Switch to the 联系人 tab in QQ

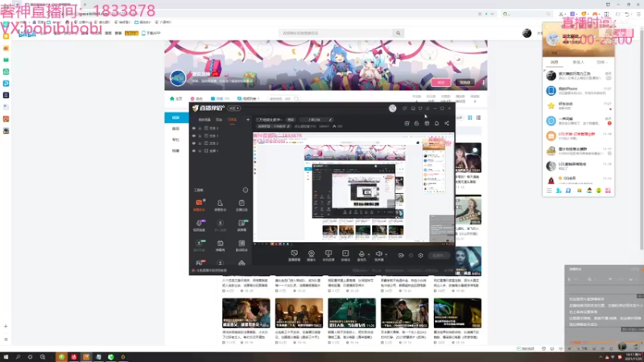pos(578,63)
